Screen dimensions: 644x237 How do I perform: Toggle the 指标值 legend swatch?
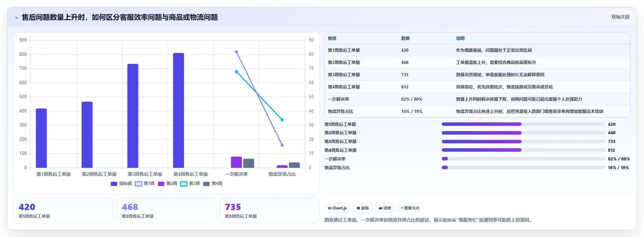114,184
